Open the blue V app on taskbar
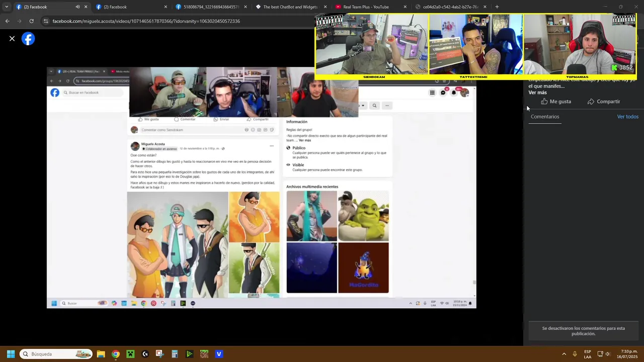 pos(219,354)
